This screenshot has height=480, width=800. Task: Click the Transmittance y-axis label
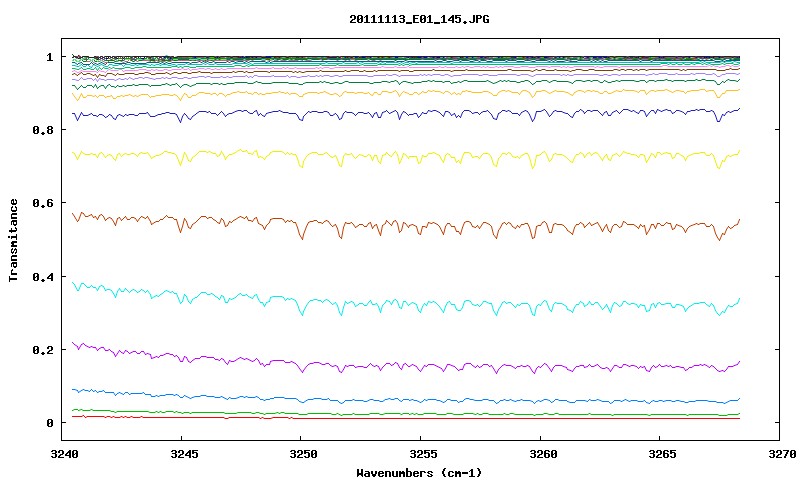(x=14, y=240)
